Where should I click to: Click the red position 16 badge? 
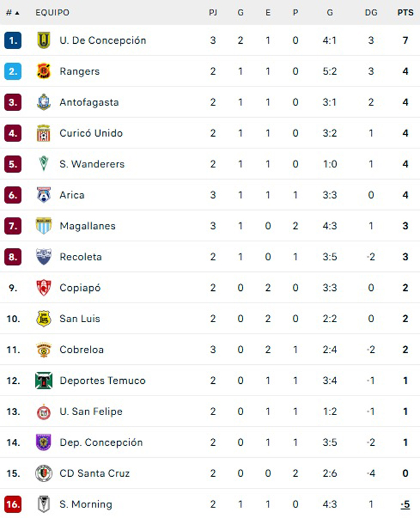coord(12,504)
